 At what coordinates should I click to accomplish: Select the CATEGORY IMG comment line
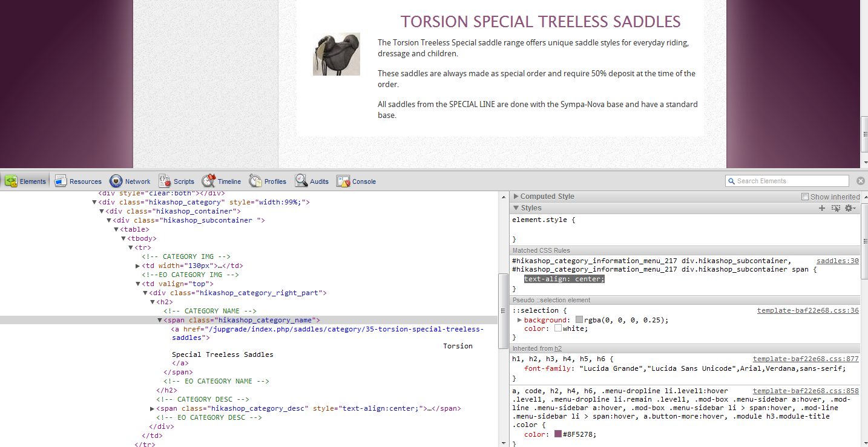coord(186,256)
